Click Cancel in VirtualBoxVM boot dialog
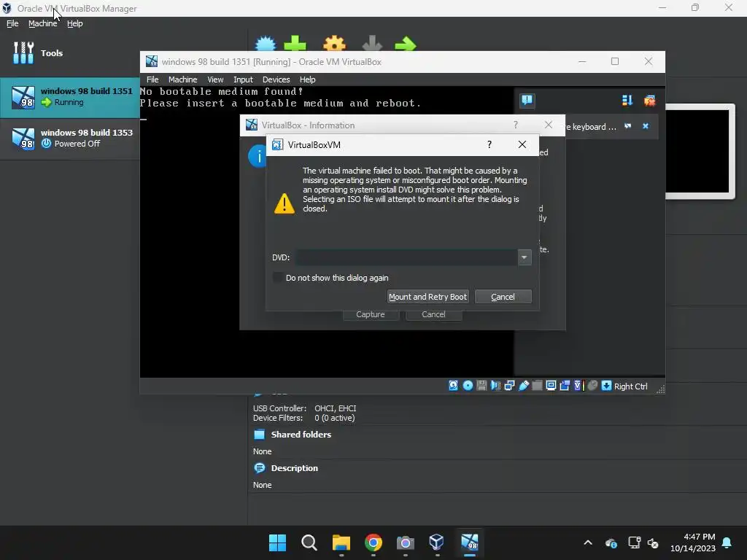The image size is (747, 560). [x=503, y=297]
